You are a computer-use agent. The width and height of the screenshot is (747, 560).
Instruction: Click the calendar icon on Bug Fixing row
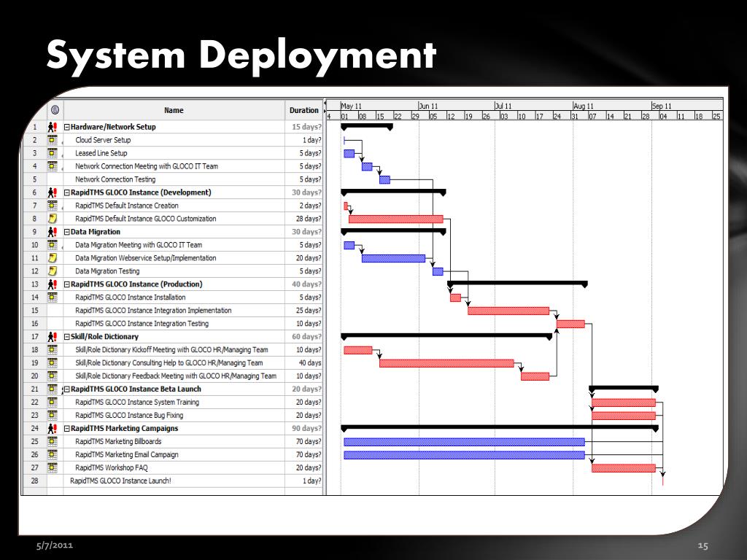point(53,415)
